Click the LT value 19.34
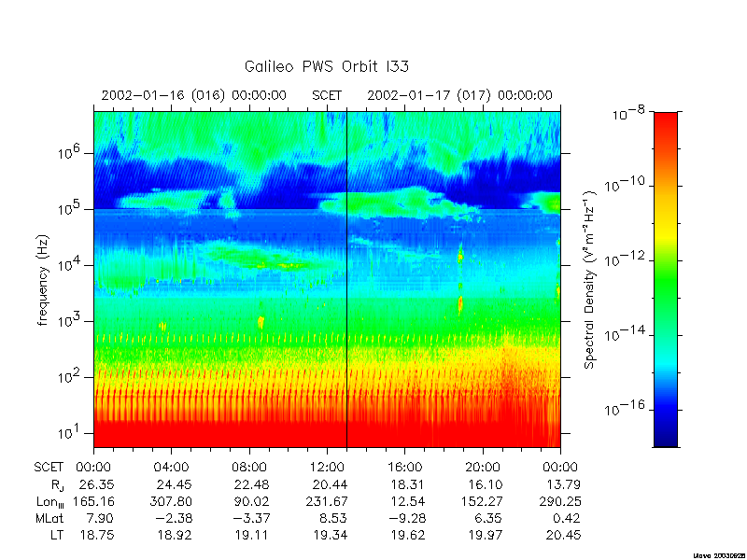The width and height of the screenshot is (747, 560). click(331, 535)
